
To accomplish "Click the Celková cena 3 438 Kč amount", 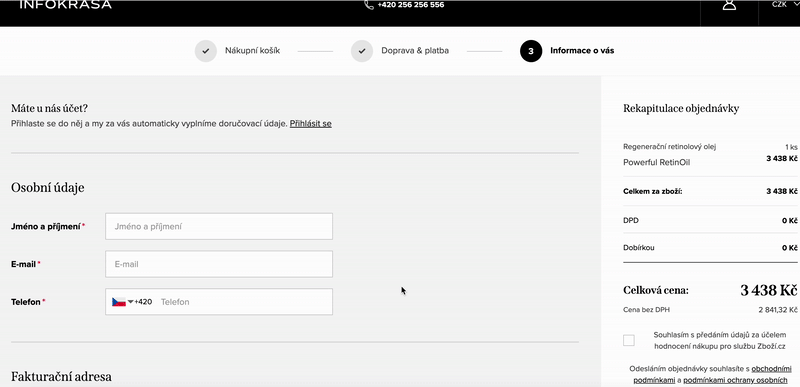I will 768,291.
